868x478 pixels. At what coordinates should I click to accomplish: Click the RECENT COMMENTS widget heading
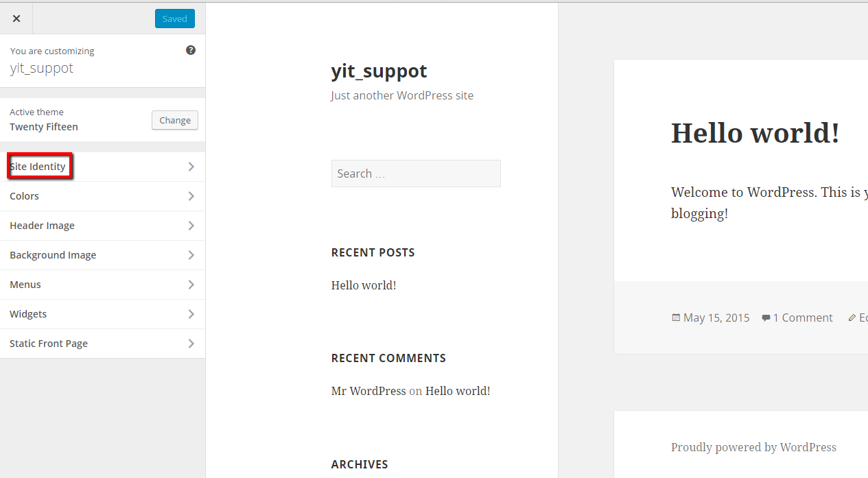click(388, 358)
